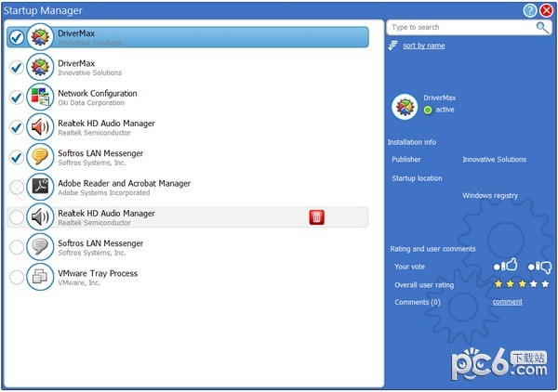Click the Comments (0) label
The height and width of the screenshot is (392, 558).
[x=418, y=302]
